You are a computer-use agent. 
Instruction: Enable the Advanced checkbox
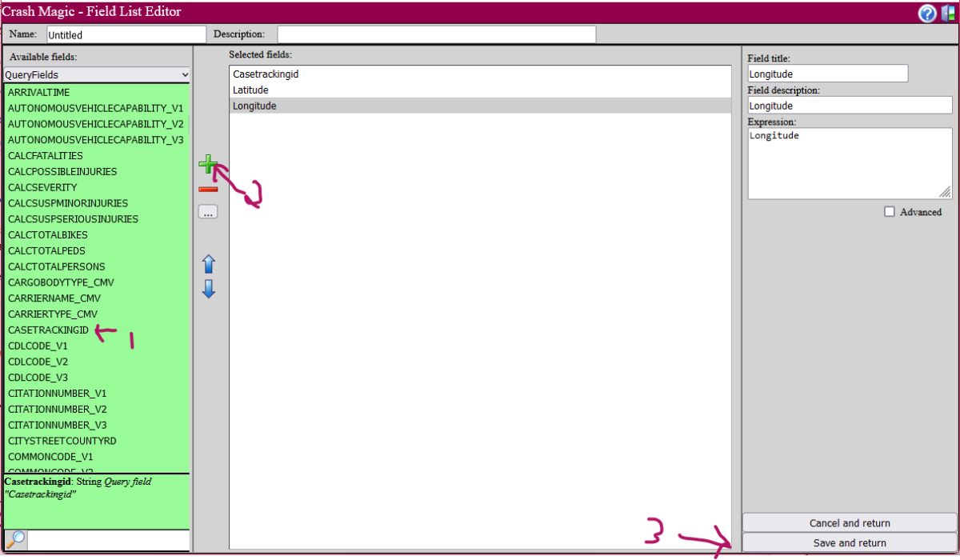click(890, 211)
